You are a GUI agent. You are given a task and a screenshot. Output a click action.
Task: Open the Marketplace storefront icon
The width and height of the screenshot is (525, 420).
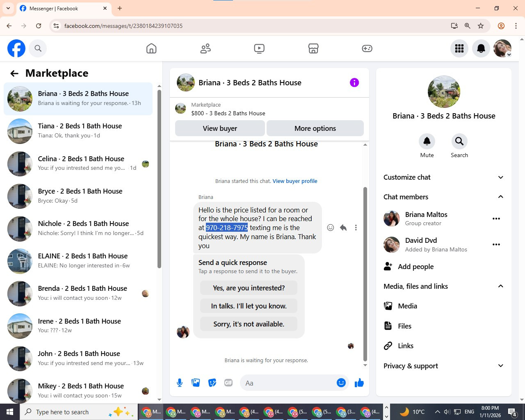[x=313, y=48]
